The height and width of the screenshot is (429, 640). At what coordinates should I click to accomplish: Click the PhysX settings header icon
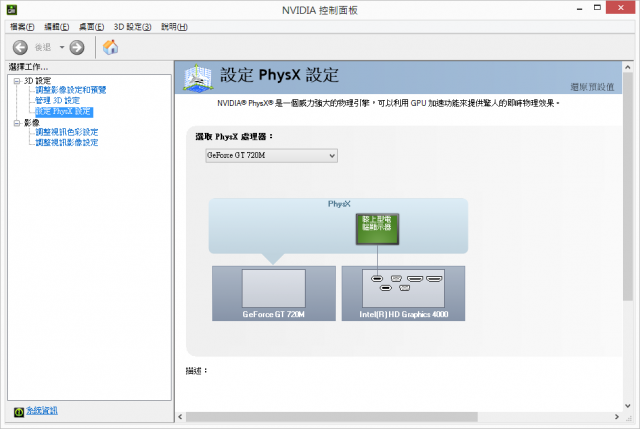(198, 78)
